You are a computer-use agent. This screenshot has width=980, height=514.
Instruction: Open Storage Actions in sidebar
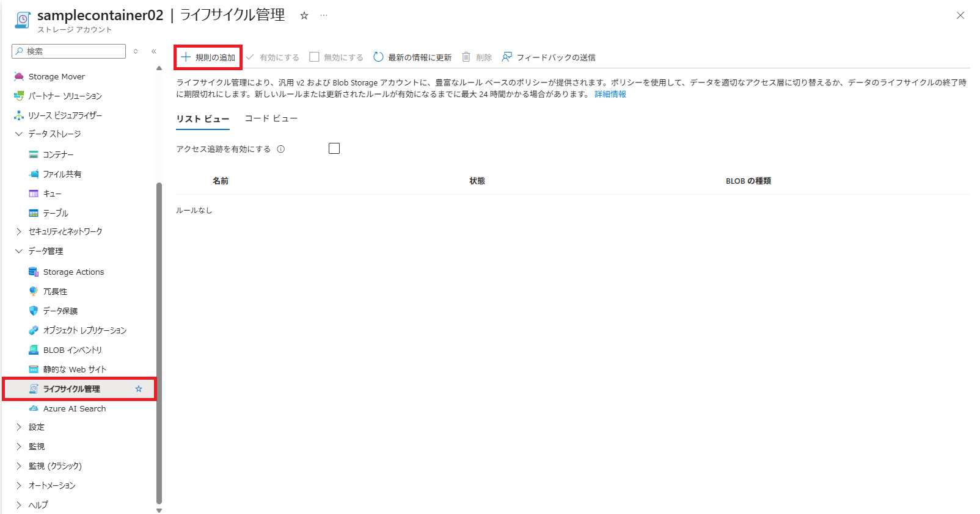click(x=73, y=272)
